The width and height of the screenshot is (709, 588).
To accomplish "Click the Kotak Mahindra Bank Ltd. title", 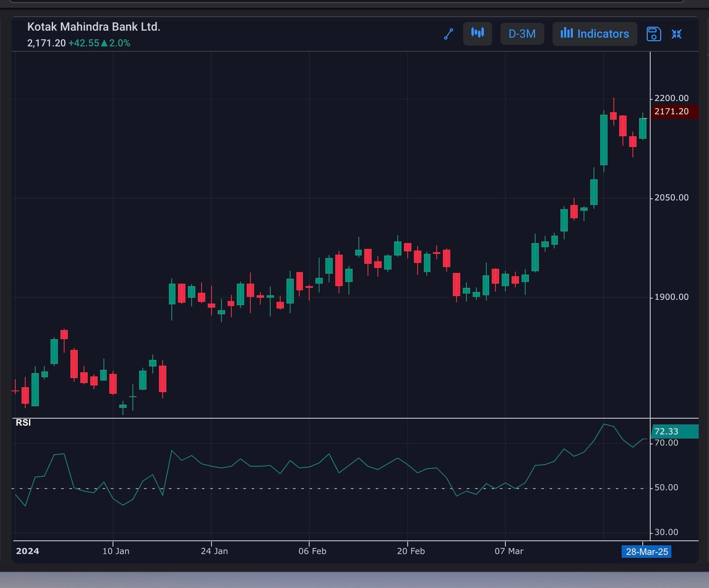I will tap(94, 27).
